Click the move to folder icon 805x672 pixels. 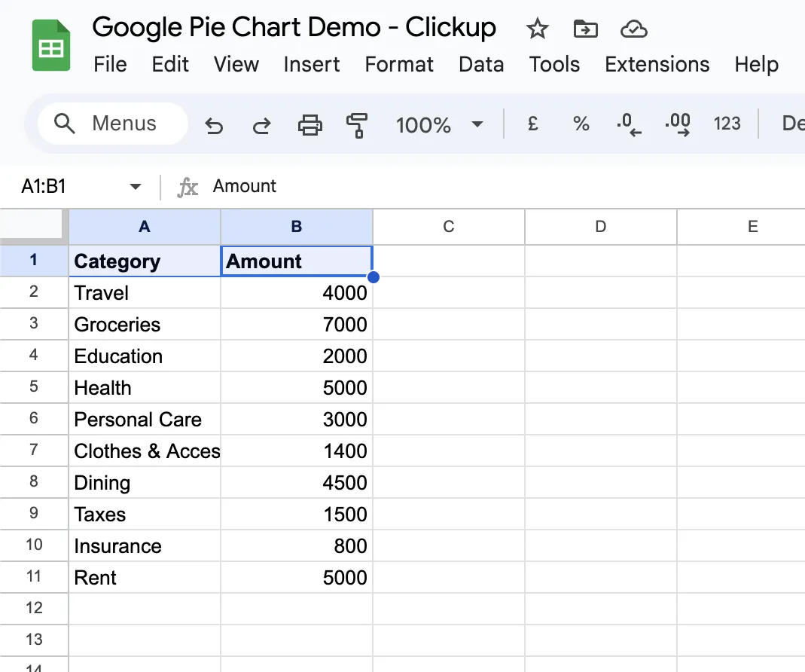(585, 29)
